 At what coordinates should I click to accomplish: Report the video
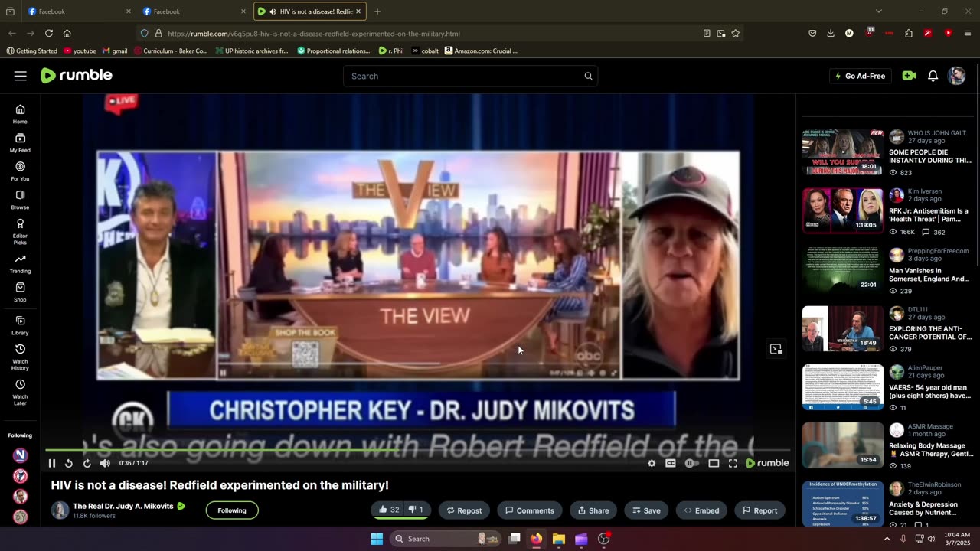pos(759,510)
